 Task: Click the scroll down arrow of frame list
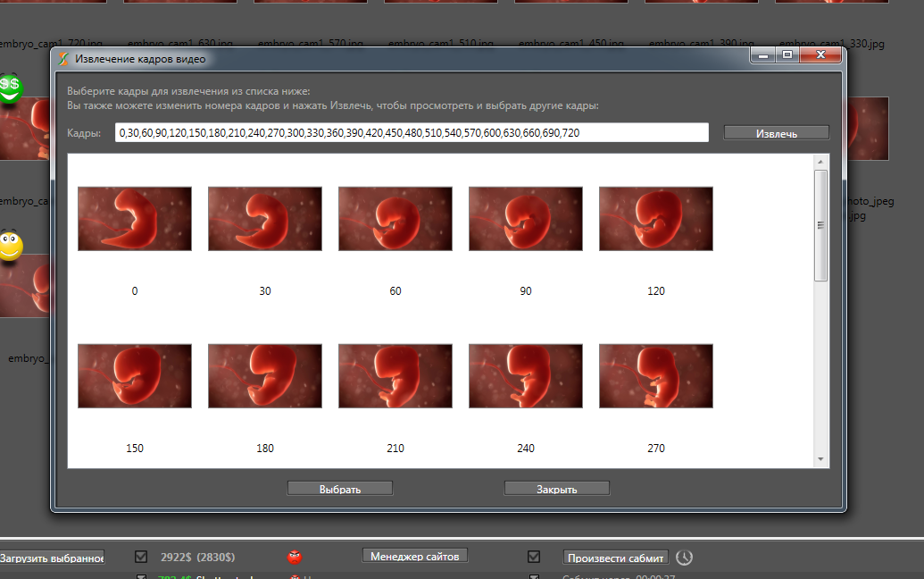coord(820,459)
